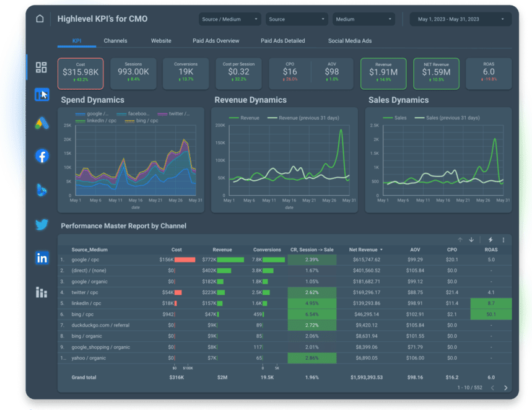Click the Conversions column header
This screenshot has height=410, width=532.
pos(267,250)
